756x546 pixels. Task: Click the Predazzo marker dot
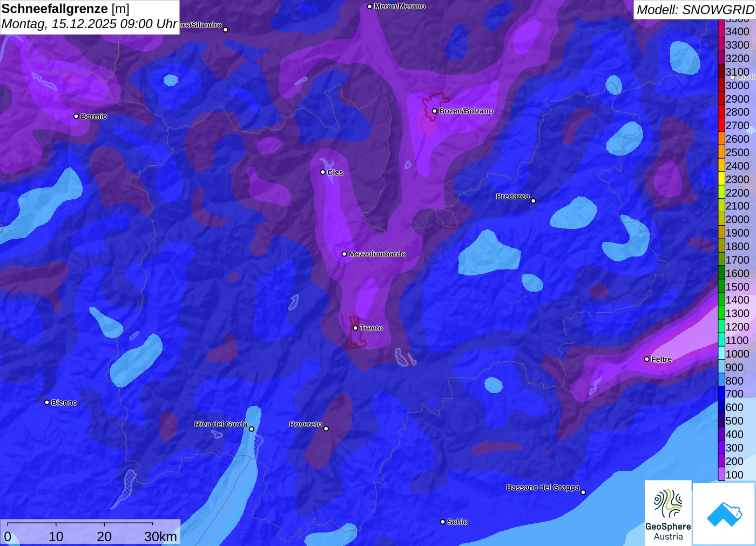click(x=534, y=201)
